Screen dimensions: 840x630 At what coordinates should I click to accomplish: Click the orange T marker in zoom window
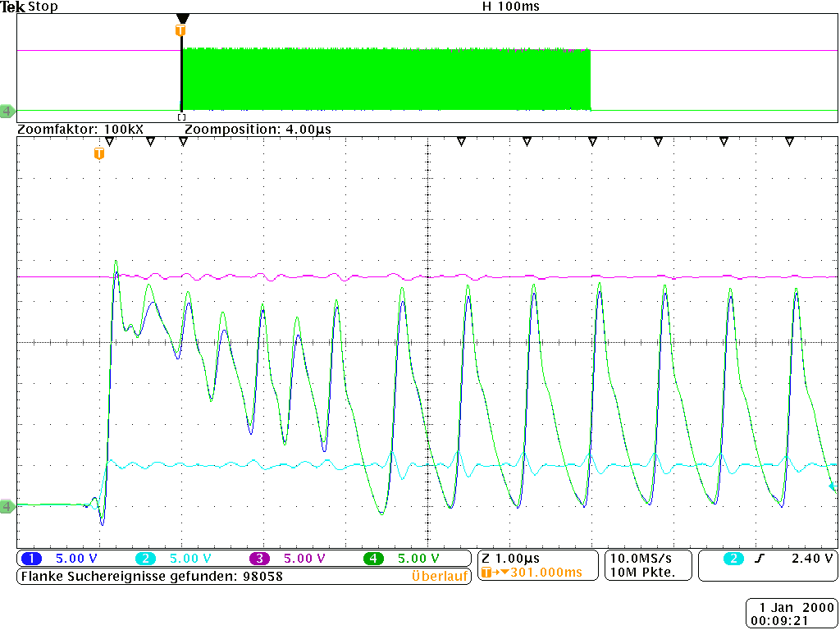point(98,153)
